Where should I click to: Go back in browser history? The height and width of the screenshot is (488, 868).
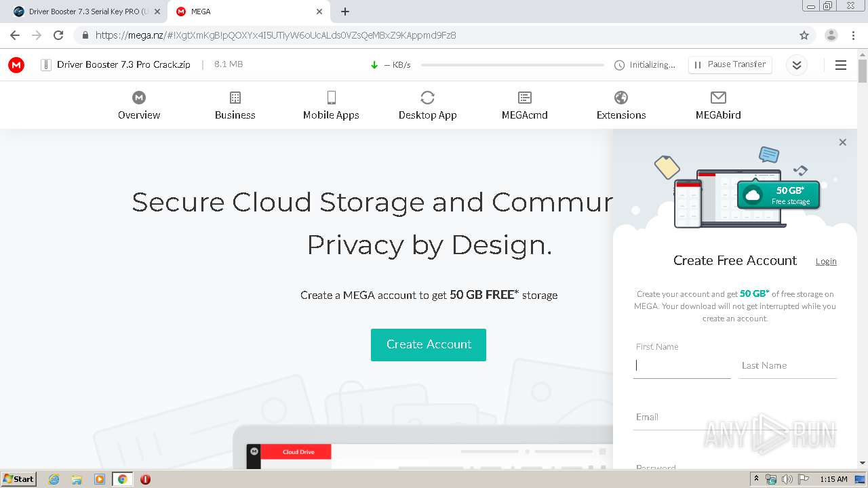15,35
